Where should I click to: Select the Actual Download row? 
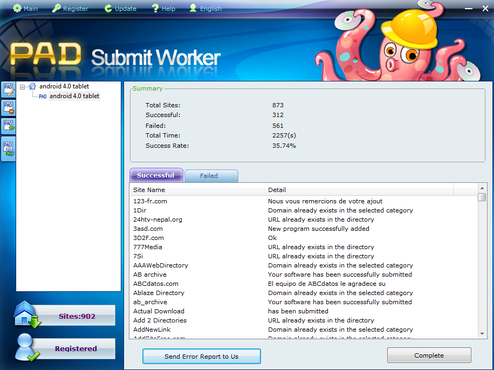[x=304, y=311]
